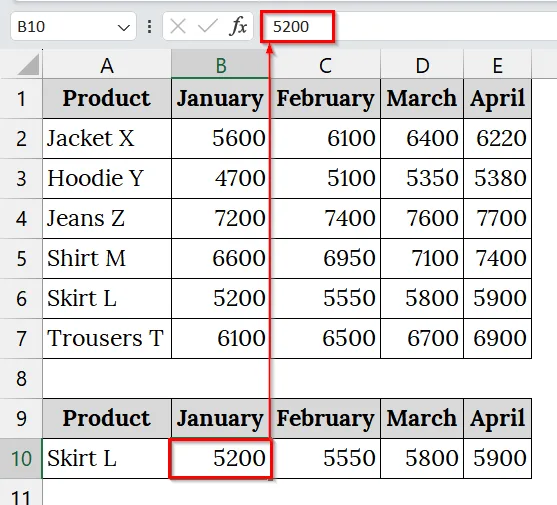Select row 5 header
This screenshot has width=557, height=505.
tap(21, 258)
